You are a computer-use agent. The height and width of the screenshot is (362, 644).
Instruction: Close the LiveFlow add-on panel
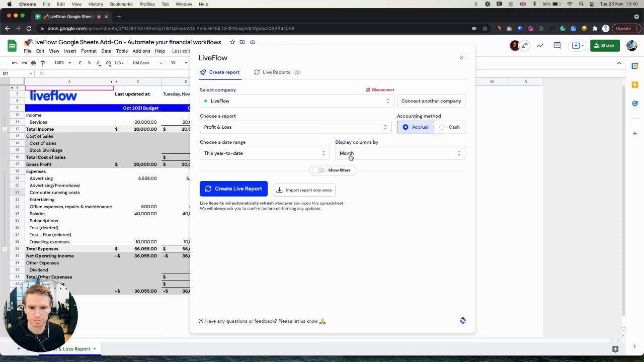coord(461,58)
